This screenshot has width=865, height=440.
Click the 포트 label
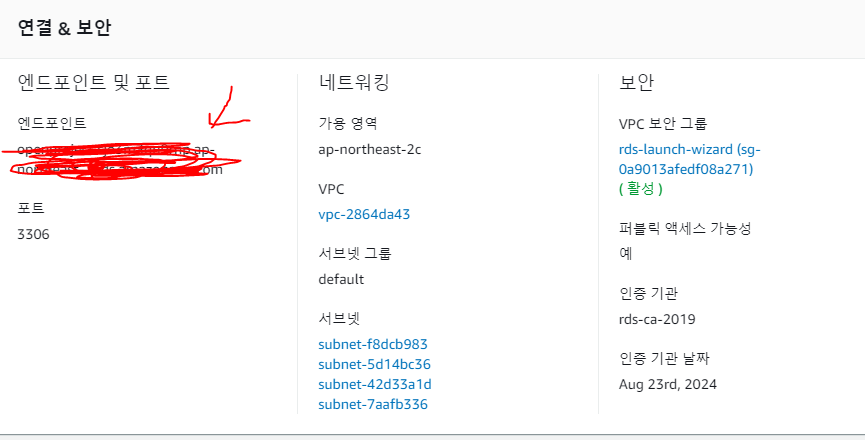point(31,208)
